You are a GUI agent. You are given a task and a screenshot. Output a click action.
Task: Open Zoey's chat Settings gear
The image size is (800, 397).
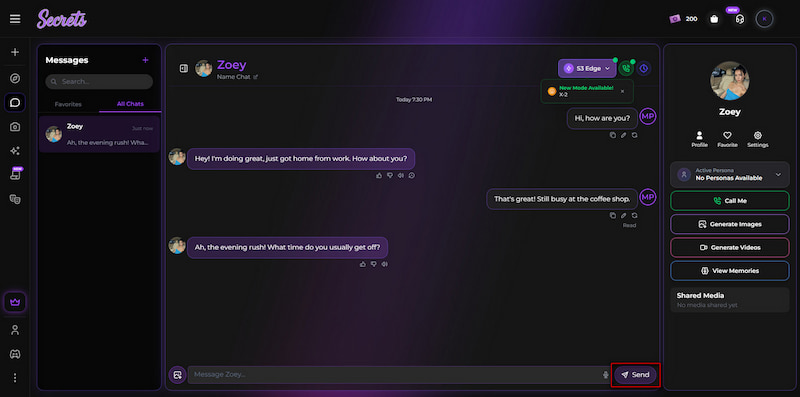pos(758,139)
